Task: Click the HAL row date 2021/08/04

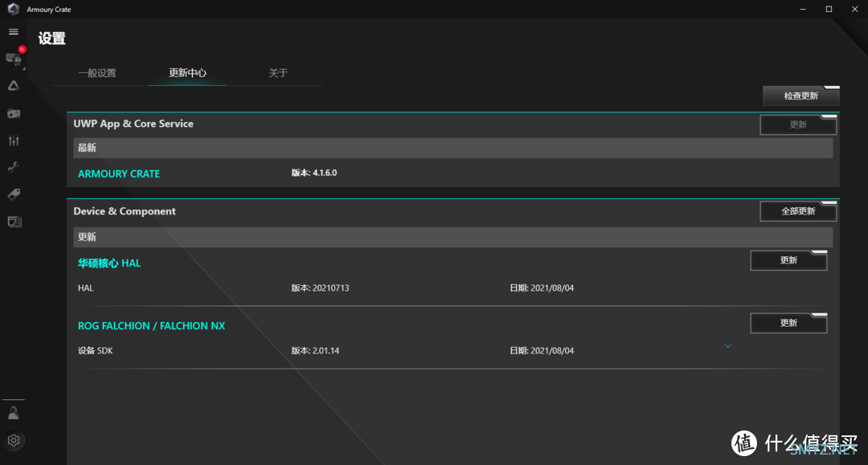Action: (x=542, y=288)
